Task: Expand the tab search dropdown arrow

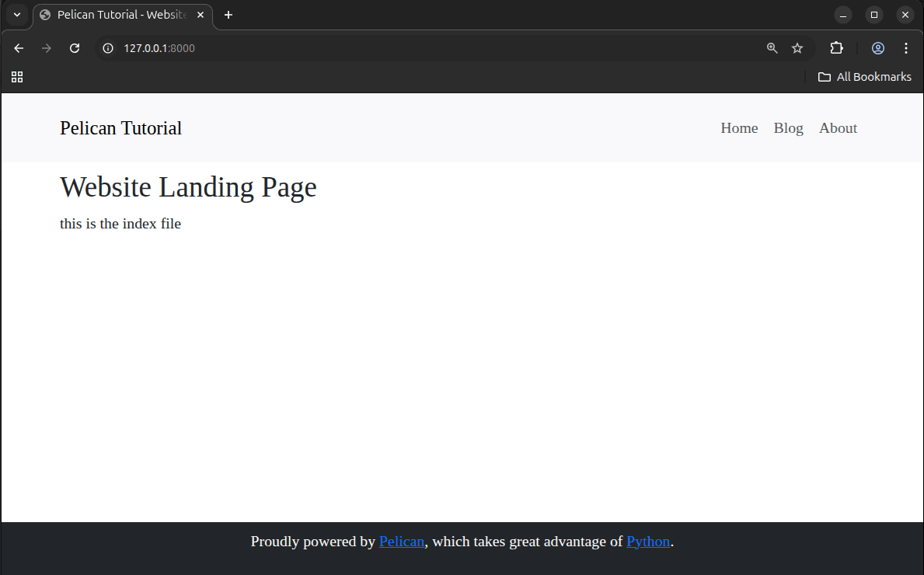Action: (17, 15)
